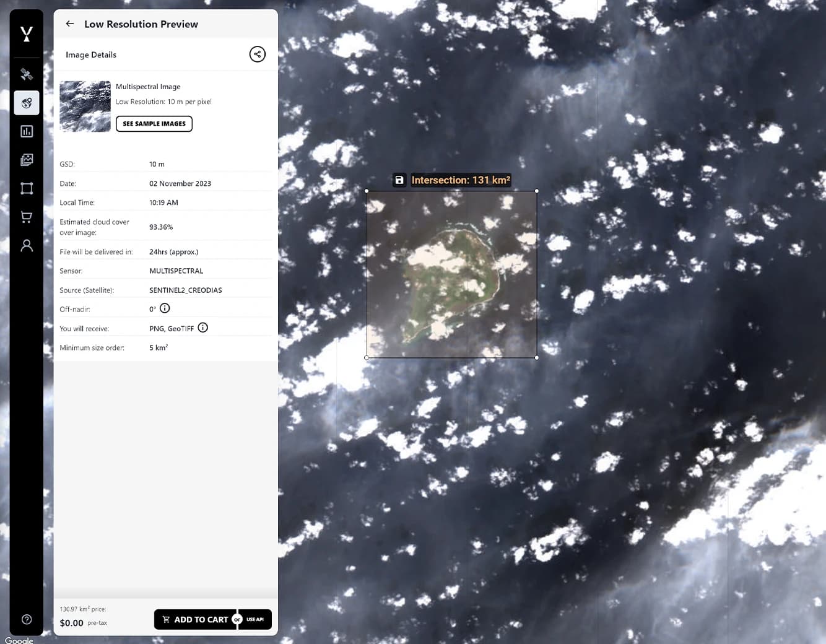This screenshot has width=826, height=644.
Task: Click the save icon beside Intersection label
Action: [x=399, y=180]
